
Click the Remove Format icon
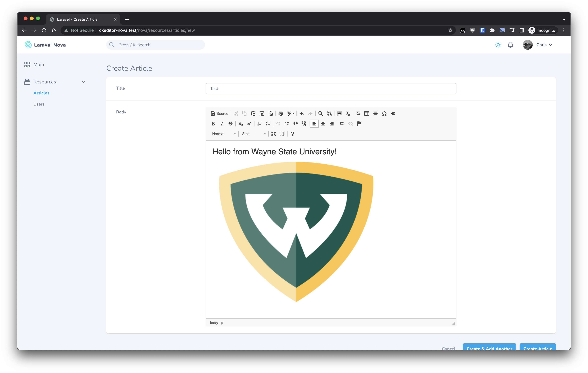(348, 113)
